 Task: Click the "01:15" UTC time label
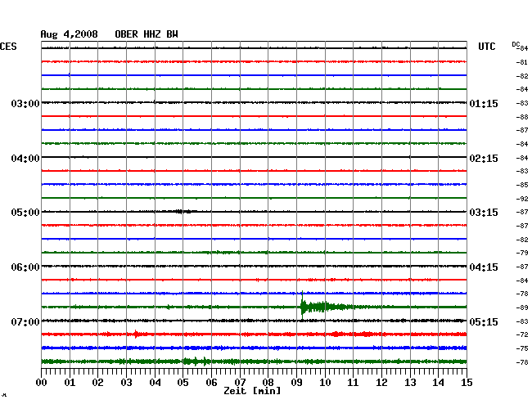[484, 103]
